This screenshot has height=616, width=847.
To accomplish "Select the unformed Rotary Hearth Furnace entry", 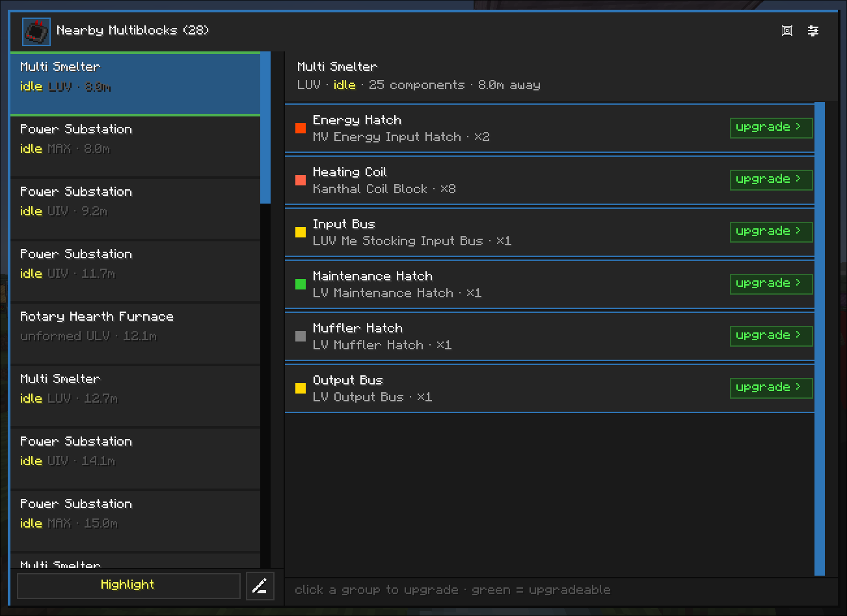I will [x=135, y=334].
